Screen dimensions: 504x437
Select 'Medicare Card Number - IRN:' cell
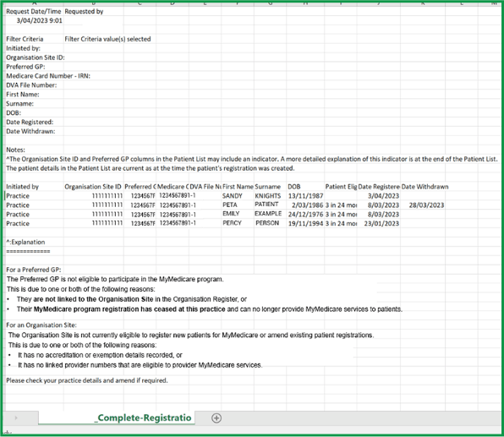[48, 76]
